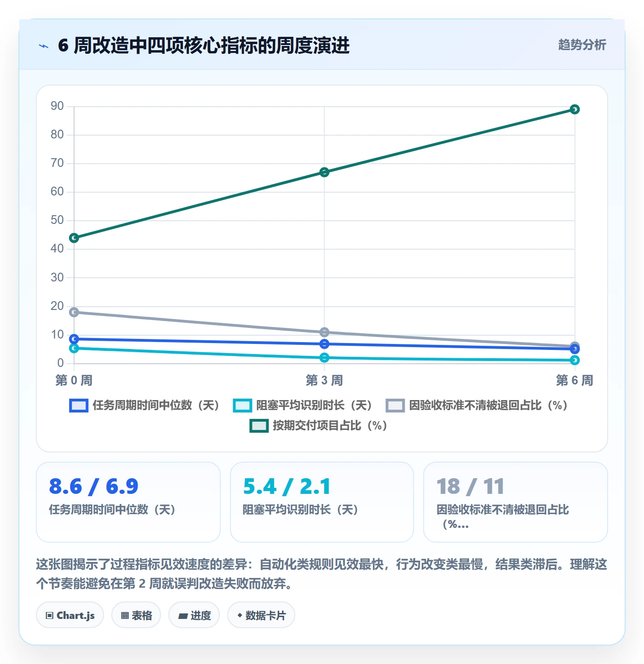Click the green data point at 第 6 周

click(x=575, y=109)
